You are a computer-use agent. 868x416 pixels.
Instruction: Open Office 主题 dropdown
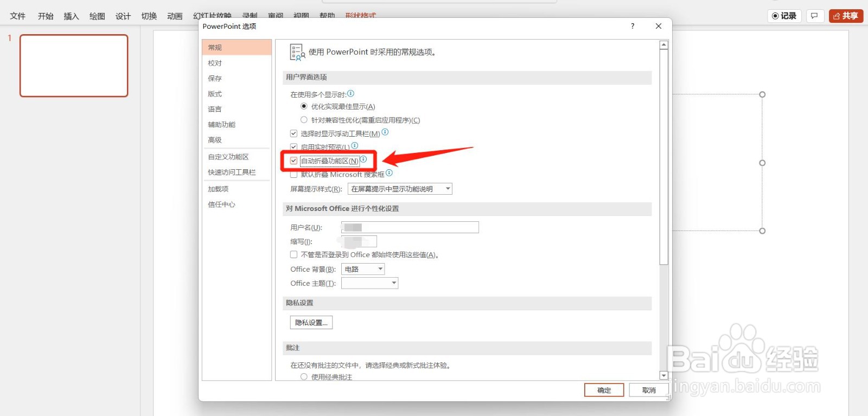point(369,283)
